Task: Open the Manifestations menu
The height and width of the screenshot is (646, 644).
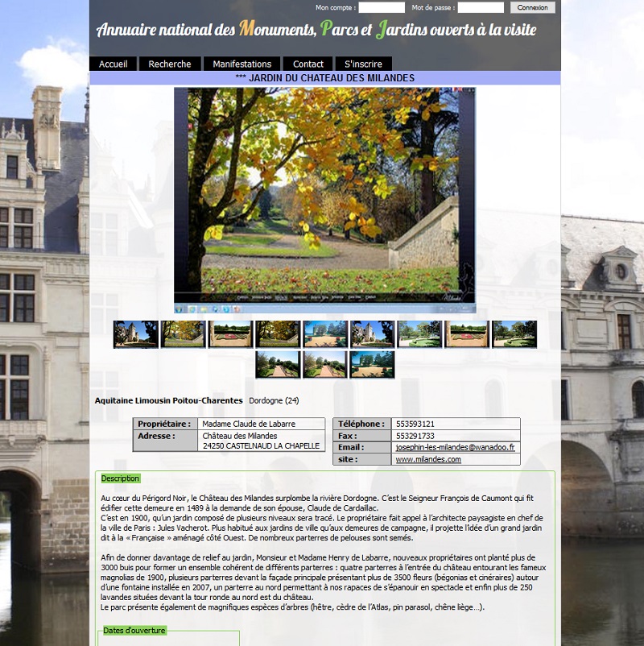Action: click(x=242, y=64)
